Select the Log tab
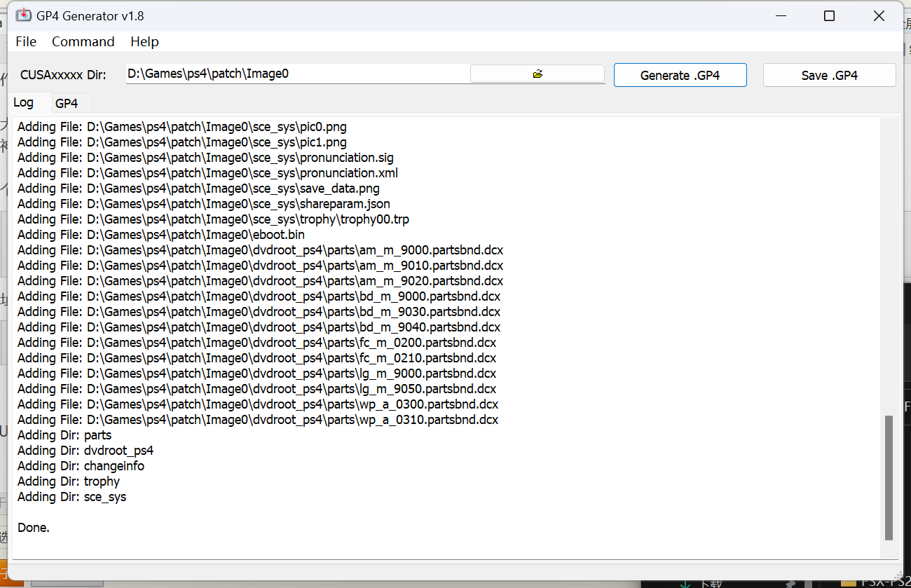This screenshot has width=911, height=588. click(x=24, y=103)
